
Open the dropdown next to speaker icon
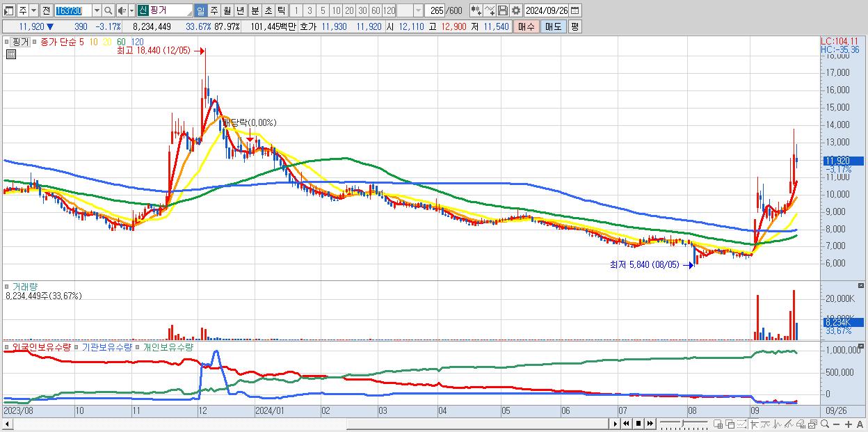click(131, 10)
